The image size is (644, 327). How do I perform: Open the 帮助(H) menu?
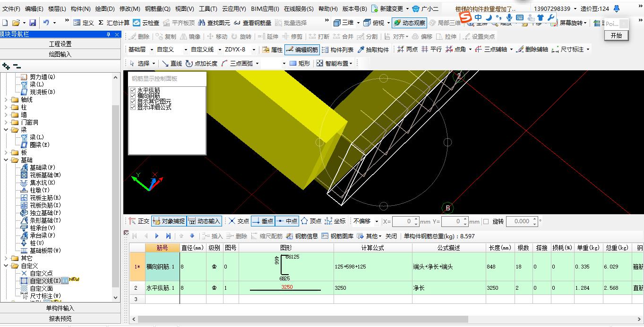[x=328, y=8]
